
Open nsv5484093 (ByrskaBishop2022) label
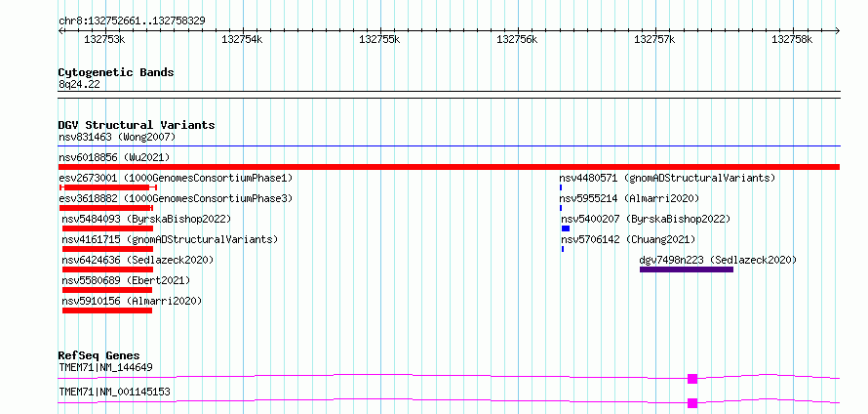tap(146, 219)
